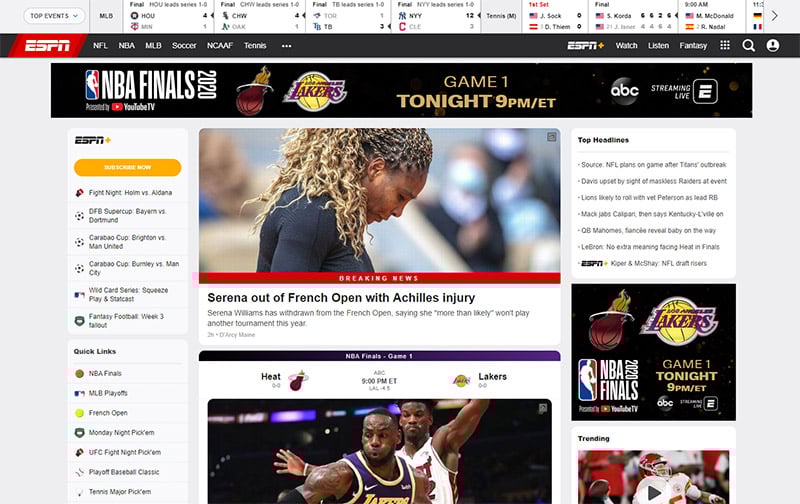Click soccer ball icon beside Burnley vs. Man City
The image size is (800, 504).
tap(80, 268)
